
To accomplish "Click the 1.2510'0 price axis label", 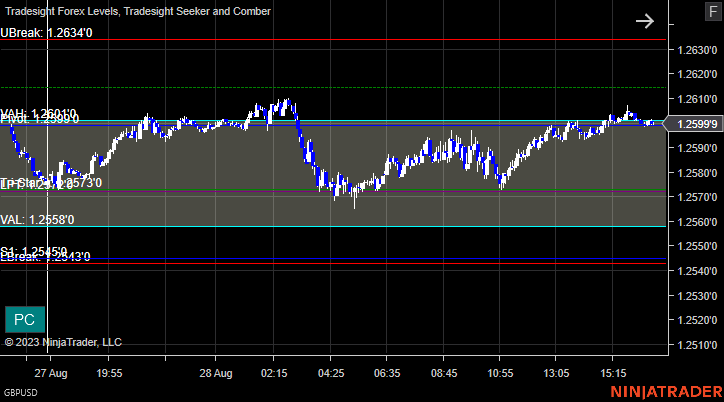I will (697, 345).
